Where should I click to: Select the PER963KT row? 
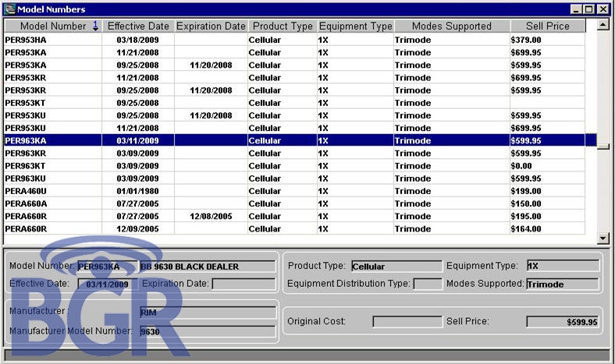[294, 166]
